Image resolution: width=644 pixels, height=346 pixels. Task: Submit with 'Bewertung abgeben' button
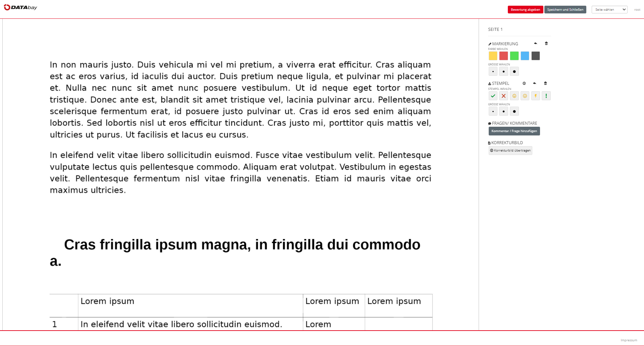click(x=525, y=10)
